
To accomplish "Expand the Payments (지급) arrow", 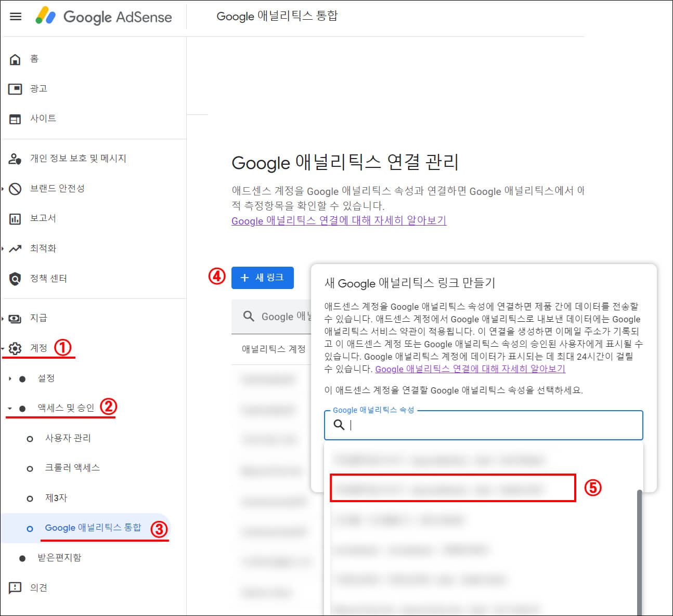I will [3, 318].
